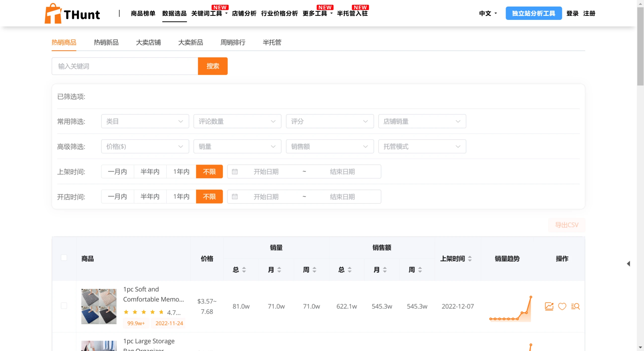Sort by weekly revenue using the 周 arrows

(x=420, y=269)
